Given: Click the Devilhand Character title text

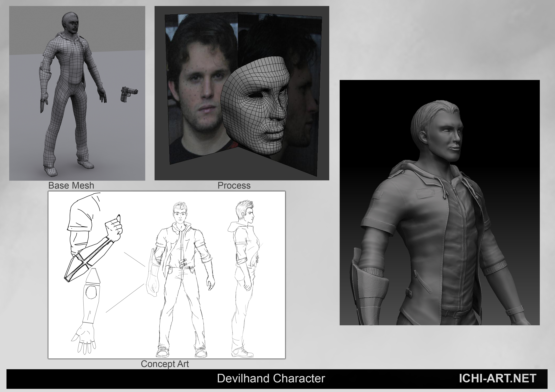Looking at the screenshot, I should click(x=271, y=378).
